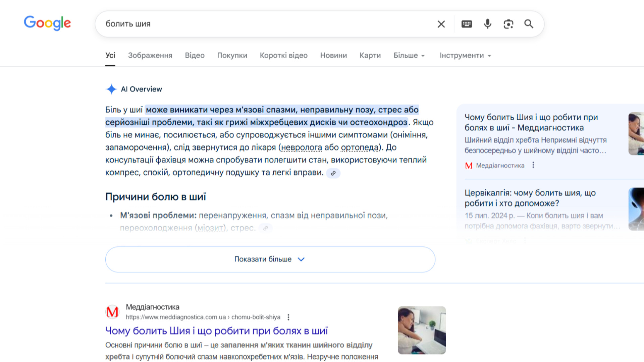Open three-dot menu next to result URL
Viewport: 644px width, 362px height.
pyautogui.click(x=288, y=317)
